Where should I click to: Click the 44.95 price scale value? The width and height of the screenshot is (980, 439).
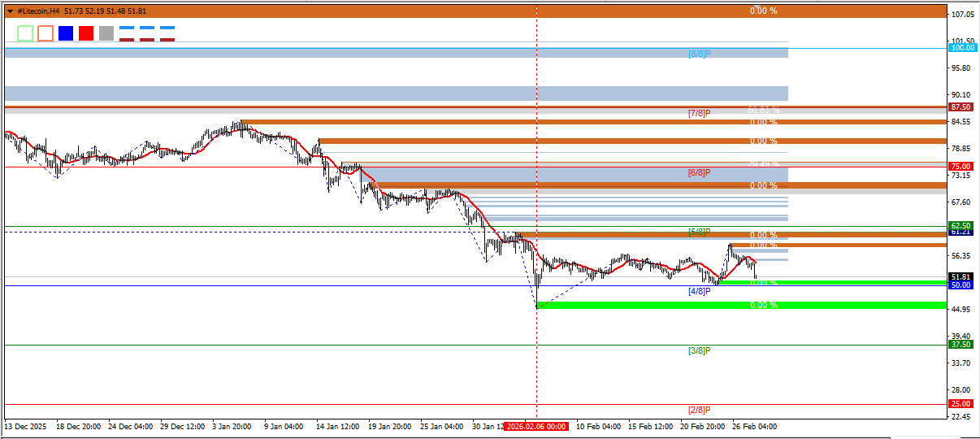pyautogui.click(x=963, y=310)
